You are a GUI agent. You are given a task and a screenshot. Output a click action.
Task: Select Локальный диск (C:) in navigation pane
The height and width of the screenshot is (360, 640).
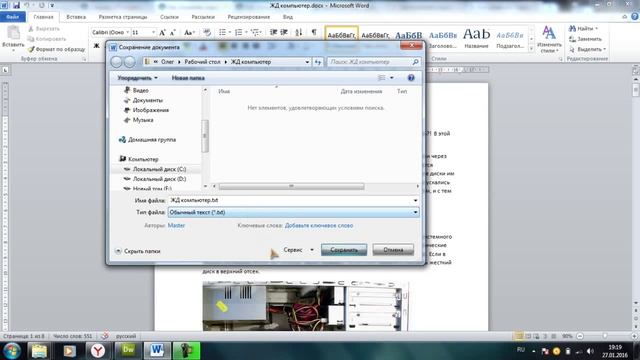155,169
